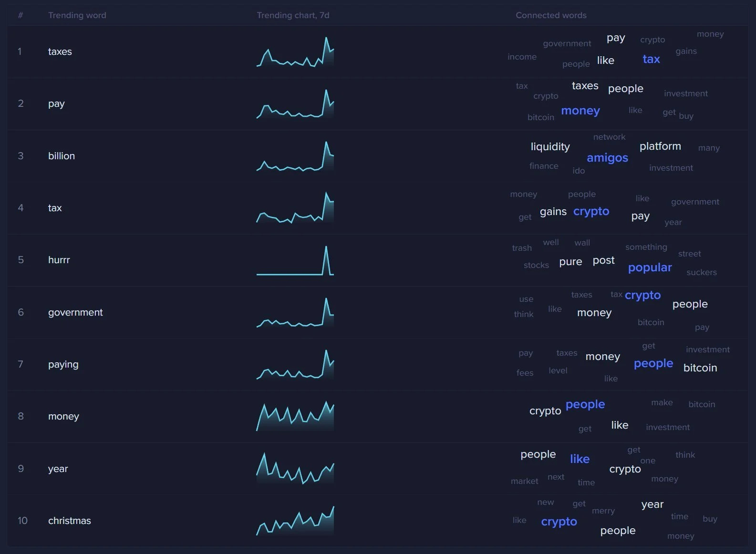756x554 pixels.
Task: Click the highlighted "amigos" connected word
Action: coord(607,158)
